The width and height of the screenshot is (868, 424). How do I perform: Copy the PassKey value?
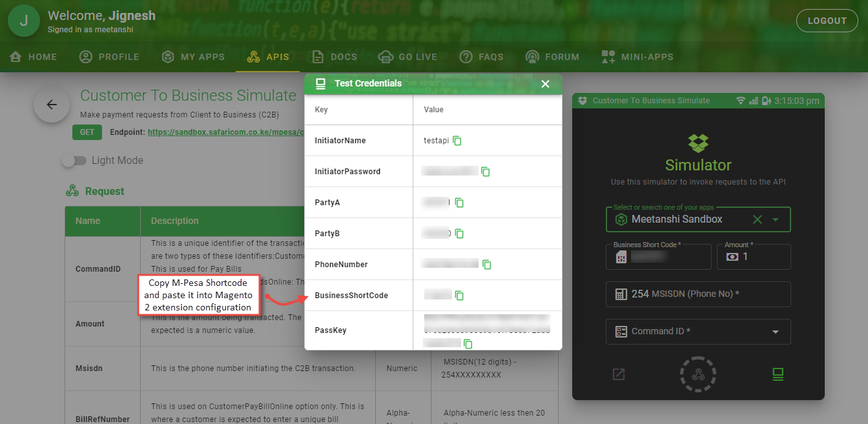[x=468, y=344]
